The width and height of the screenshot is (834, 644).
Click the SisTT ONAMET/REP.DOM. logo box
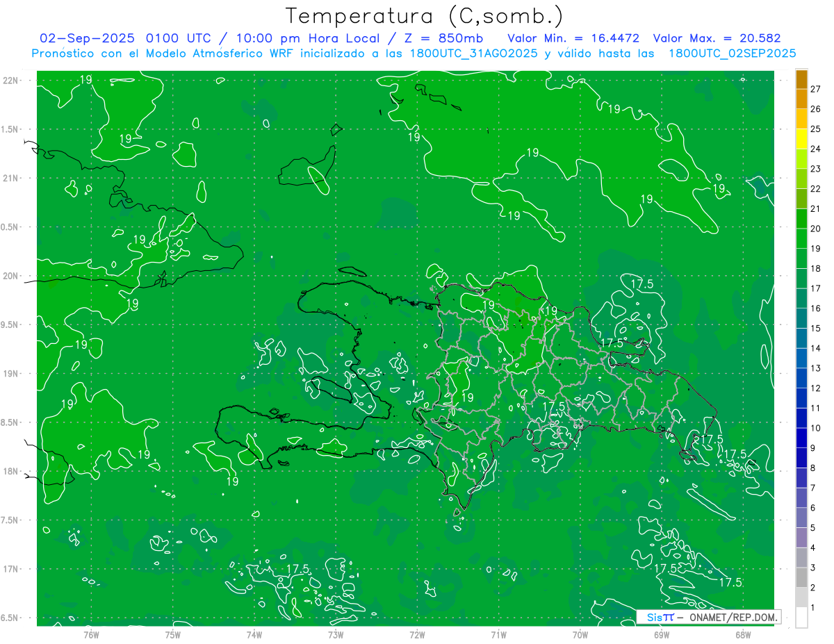tap(708, 617)
